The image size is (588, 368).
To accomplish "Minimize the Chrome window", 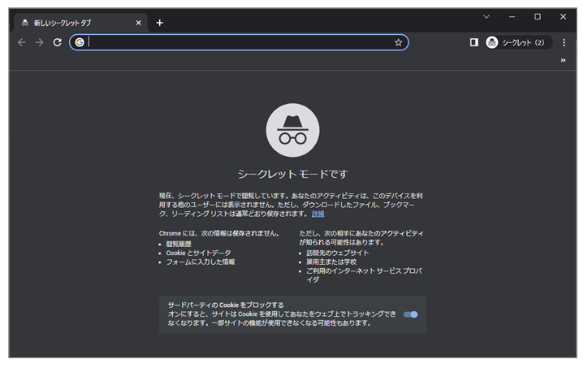I will tap(512, 16).
